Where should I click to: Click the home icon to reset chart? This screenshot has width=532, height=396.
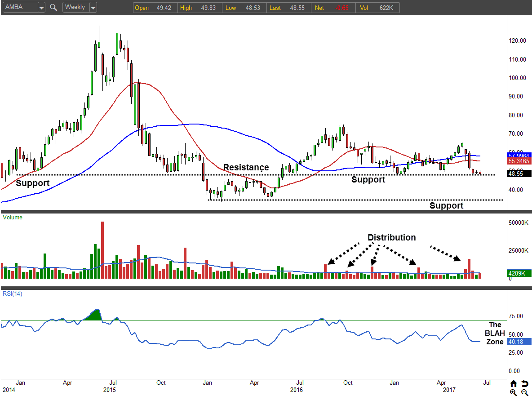point(514,383)
